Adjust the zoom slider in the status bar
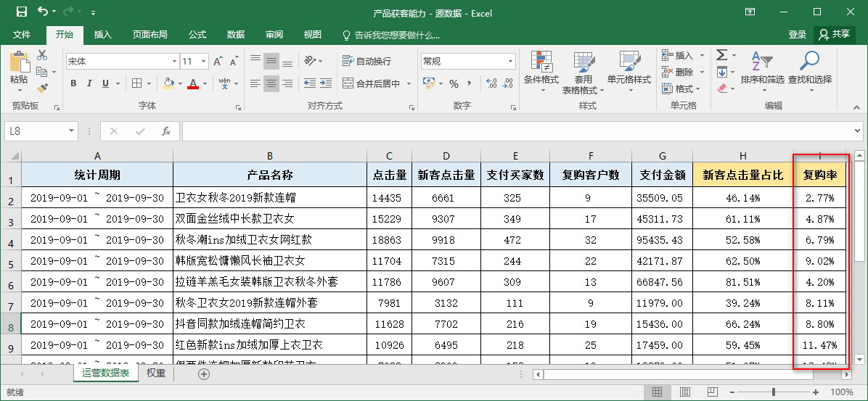The image size is (868, 401). (x=774, y=392)
